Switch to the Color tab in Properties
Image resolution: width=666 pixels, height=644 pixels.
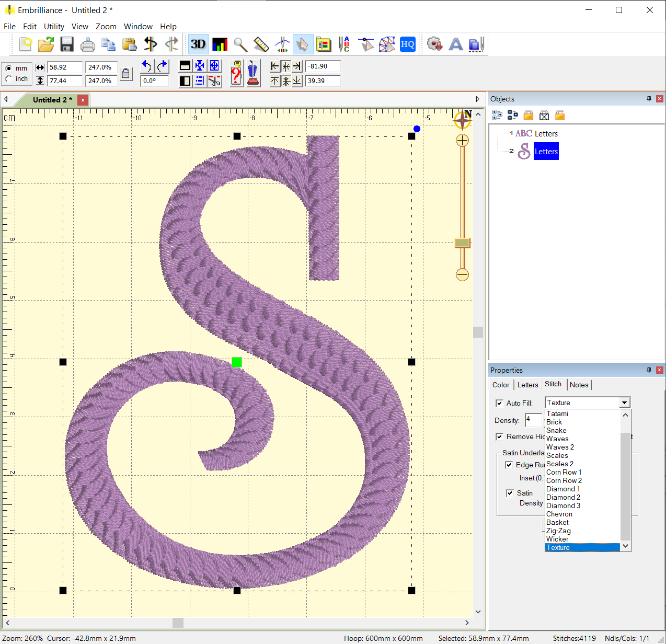coord(500,385)
